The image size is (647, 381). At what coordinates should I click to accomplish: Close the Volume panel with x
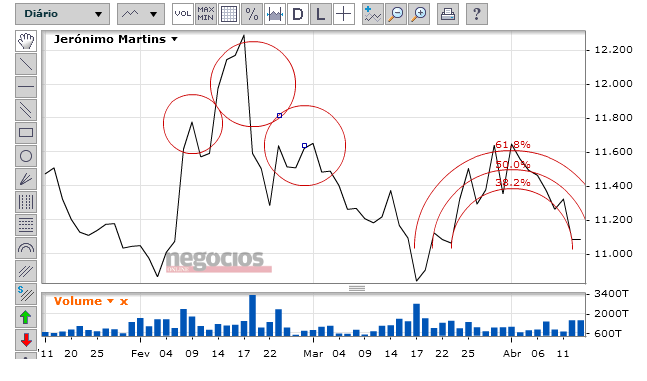tap(124, 302)
